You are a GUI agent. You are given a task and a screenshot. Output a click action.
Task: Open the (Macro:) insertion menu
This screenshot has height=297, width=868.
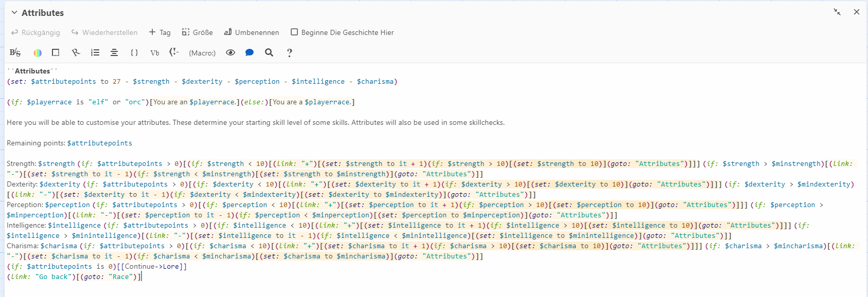point(202,53)
